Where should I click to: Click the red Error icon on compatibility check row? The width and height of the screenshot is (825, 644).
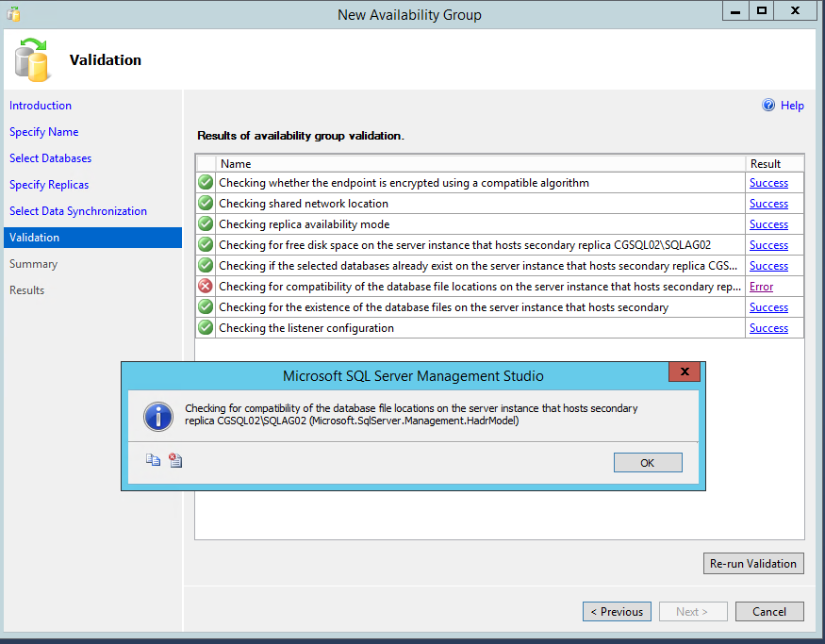pos(205,286)
